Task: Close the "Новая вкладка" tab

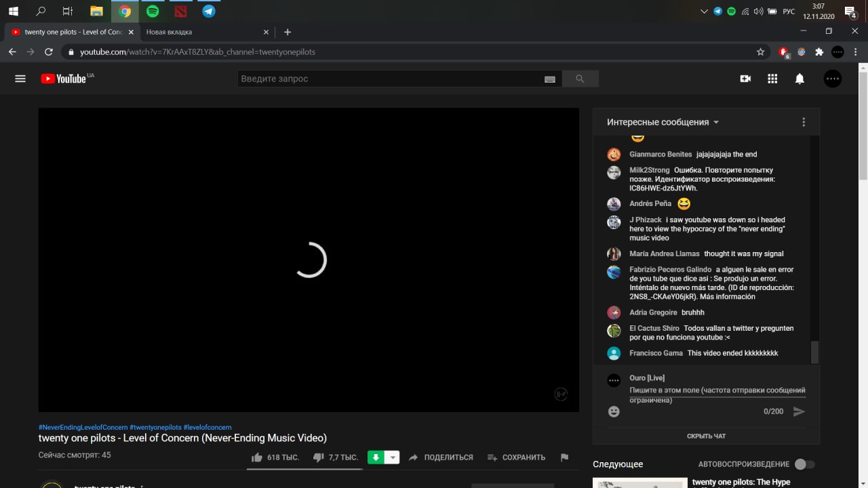Action: (266, 32)
